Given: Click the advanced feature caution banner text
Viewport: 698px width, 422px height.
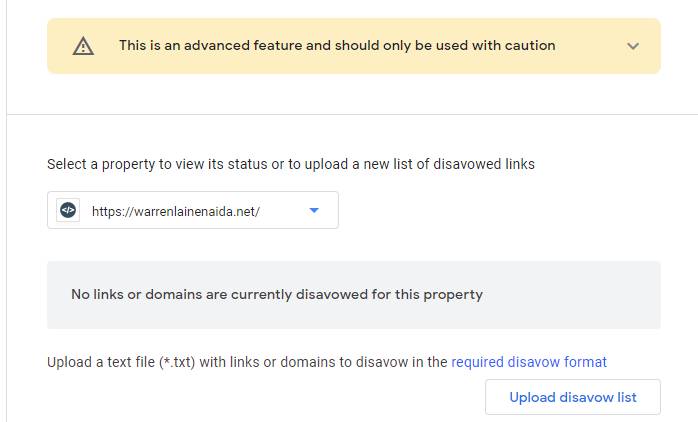Looking at the screenshot, I should coord(337,45).
